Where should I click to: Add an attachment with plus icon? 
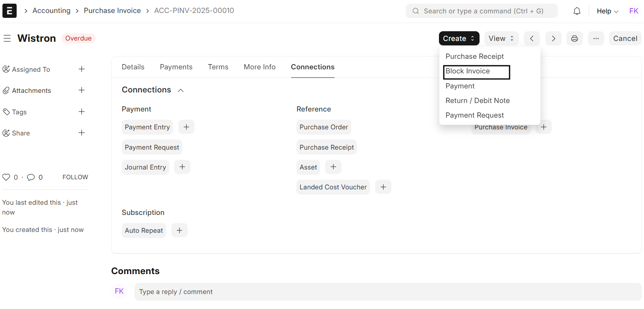tap(82, 90)
